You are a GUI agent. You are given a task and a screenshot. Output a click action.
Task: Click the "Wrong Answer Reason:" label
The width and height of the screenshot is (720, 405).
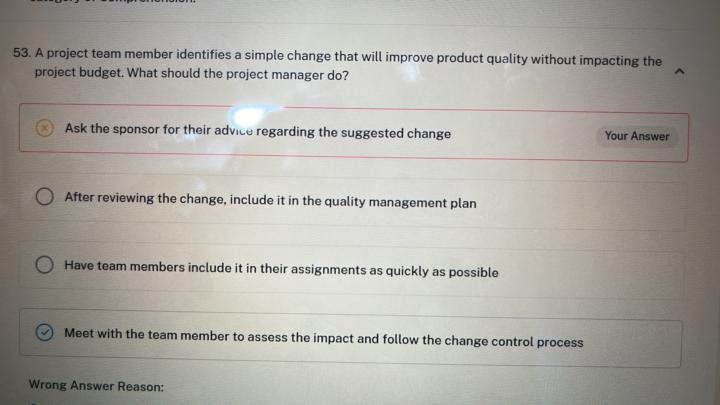point(96,385)
